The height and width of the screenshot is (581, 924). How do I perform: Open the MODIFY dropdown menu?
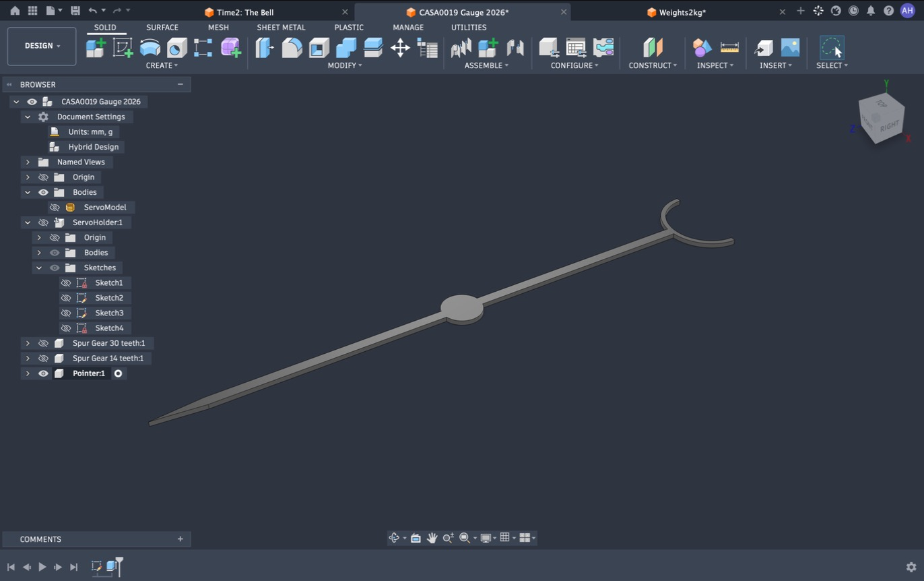(345, 65)
